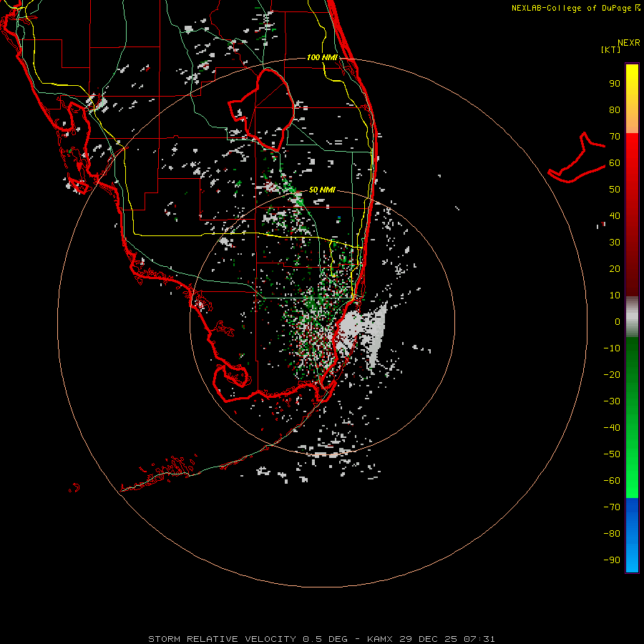
Task: Click the -20 value on the velocity scale
Action: point(612,375)
